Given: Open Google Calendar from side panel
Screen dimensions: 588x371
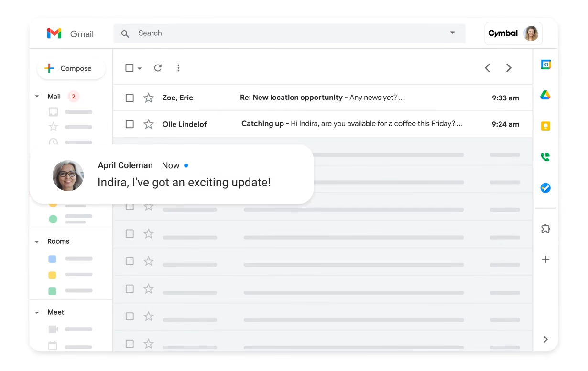Looking at the screenshot, I should click(x=545, y=65).
